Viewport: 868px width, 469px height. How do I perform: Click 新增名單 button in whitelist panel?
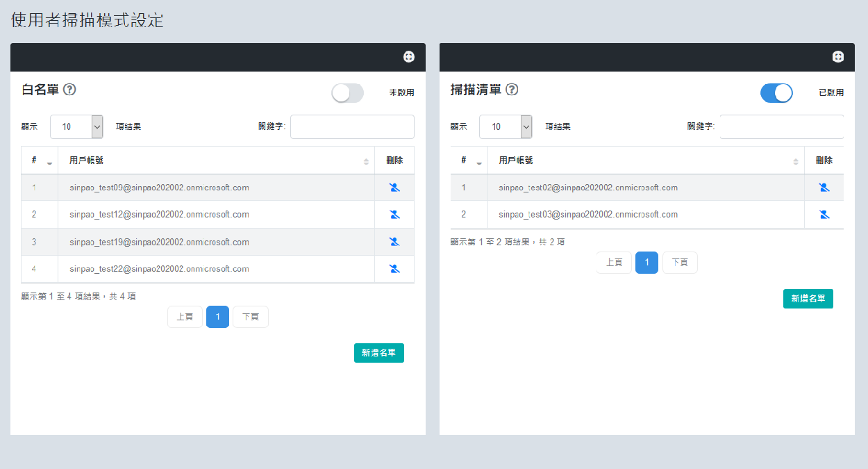pos(378,353)
